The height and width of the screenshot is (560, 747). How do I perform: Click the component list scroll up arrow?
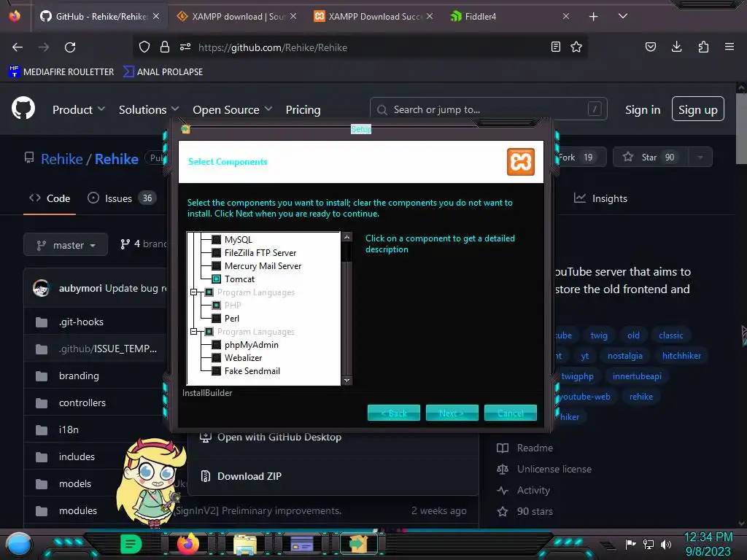[347, 237]
